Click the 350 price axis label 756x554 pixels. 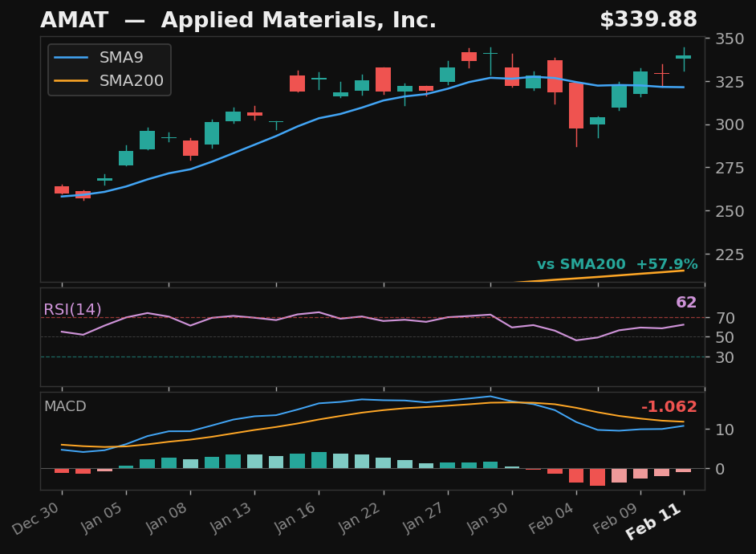[730, 39]
